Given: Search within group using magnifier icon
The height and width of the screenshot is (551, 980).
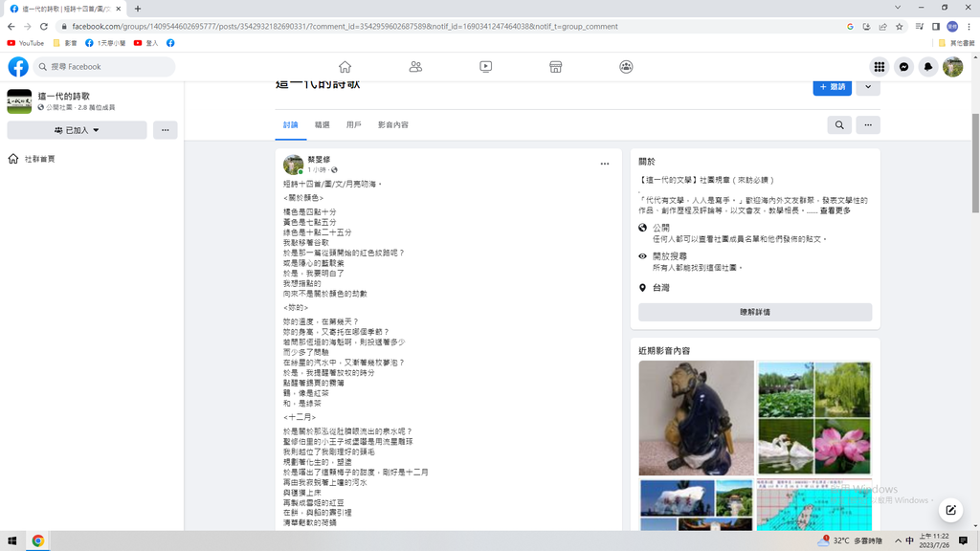Looking at the screenshot, I should click(839, 125).
